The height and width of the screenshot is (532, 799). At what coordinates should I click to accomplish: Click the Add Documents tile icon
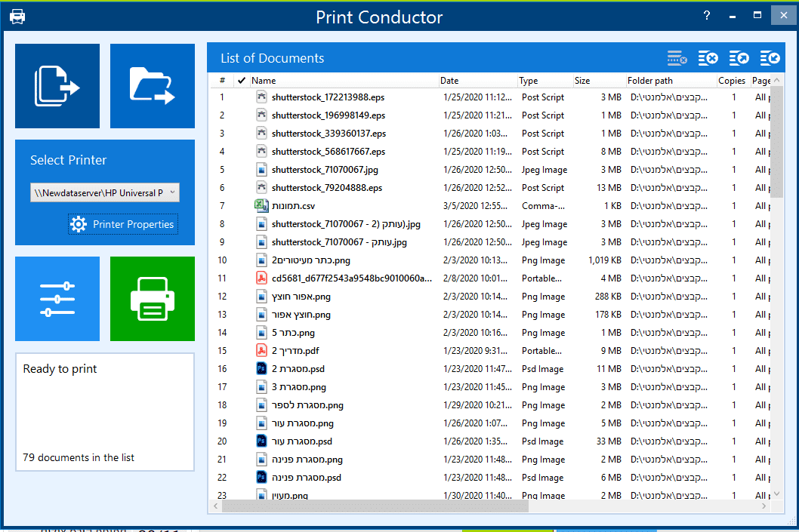point(57,86)
